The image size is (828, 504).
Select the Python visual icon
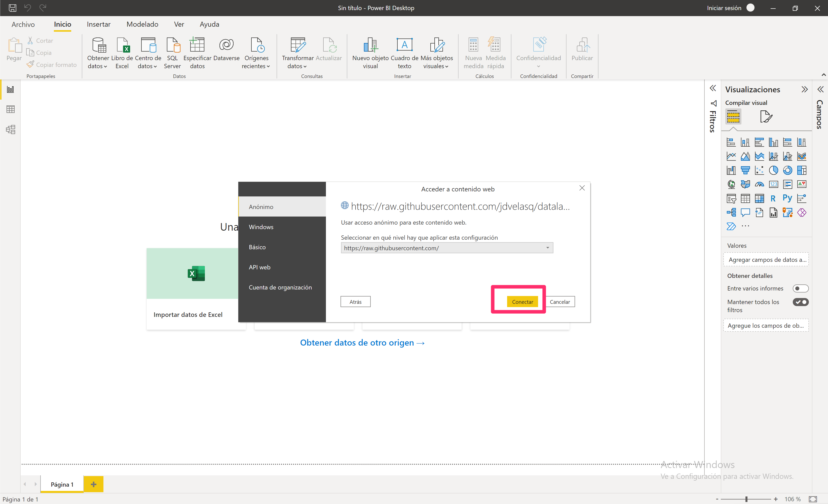pos(787,198)
